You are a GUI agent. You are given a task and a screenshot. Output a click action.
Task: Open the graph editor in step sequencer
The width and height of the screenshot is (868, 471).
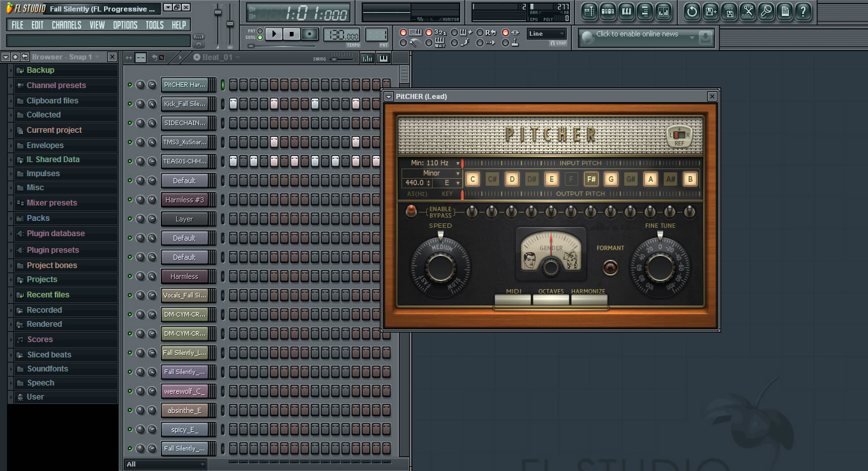click(x=368, y=58)
